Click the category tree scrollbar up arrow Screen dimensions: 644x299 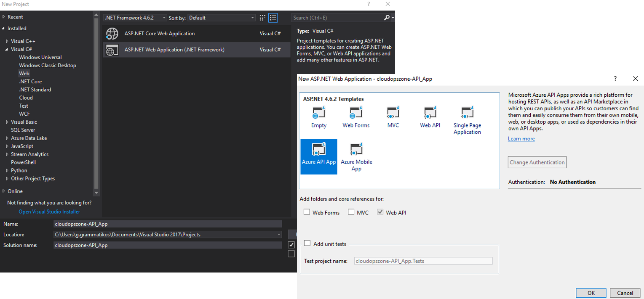pyautogui.click(x=96, y=16)
